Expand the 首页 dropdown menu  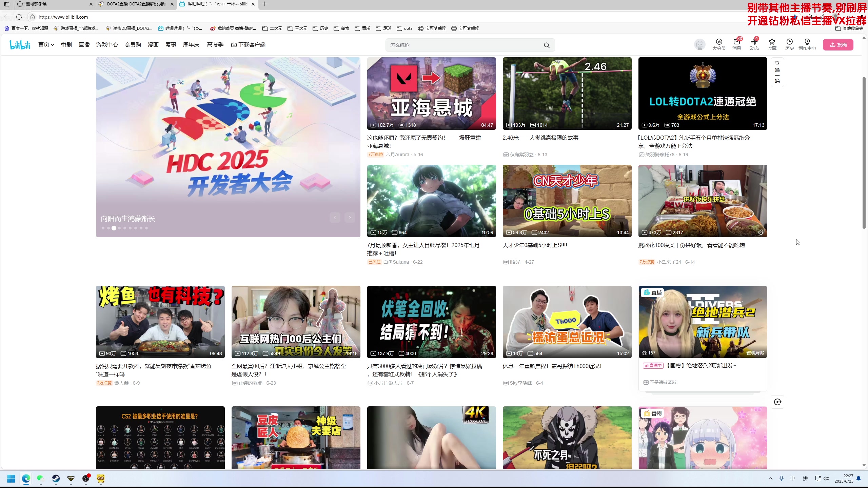[x=46, y=45]
